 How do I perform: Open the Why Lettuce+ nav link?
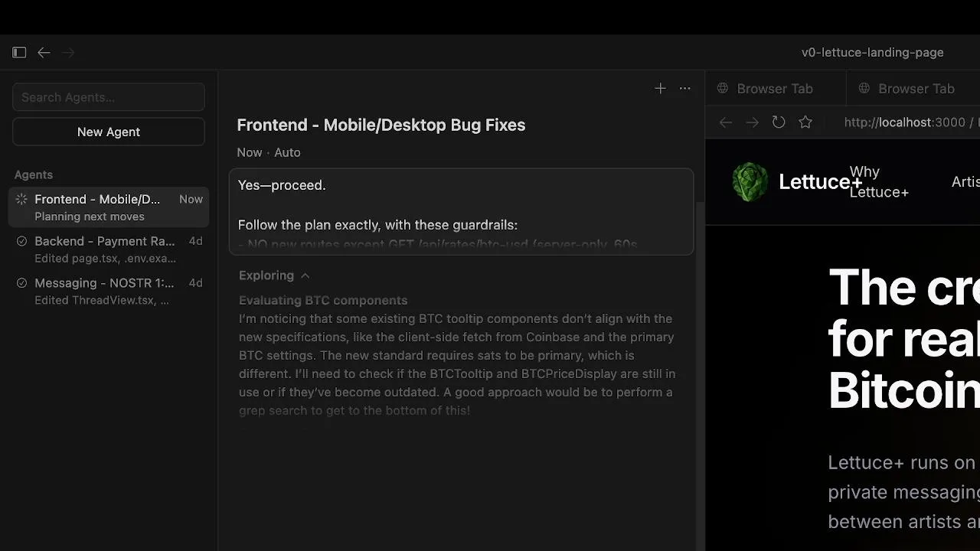(879, 182)
